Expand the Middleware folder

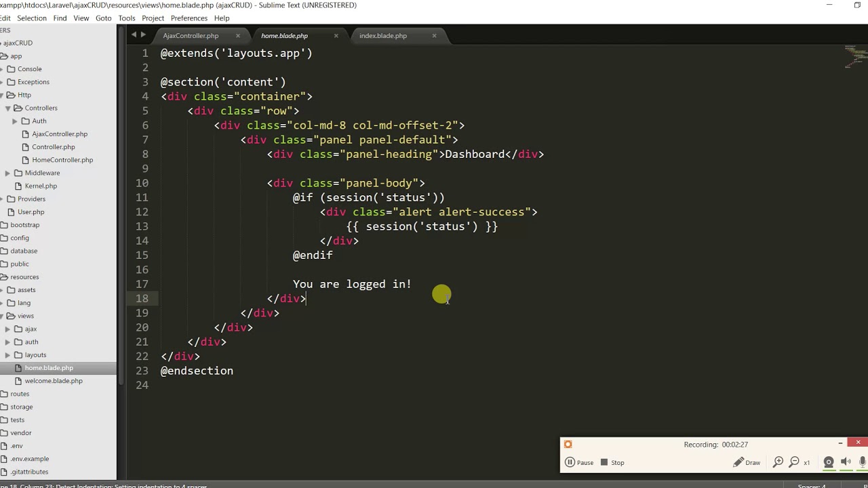click(8, 173)
